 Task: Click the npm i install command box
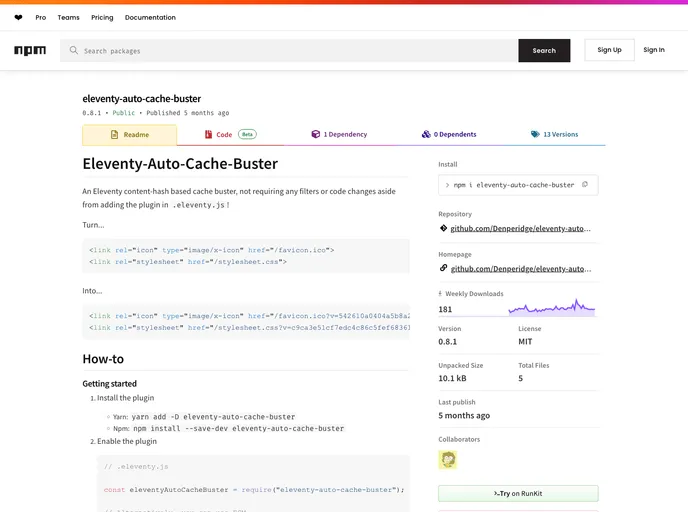click(x=518, y=185)
